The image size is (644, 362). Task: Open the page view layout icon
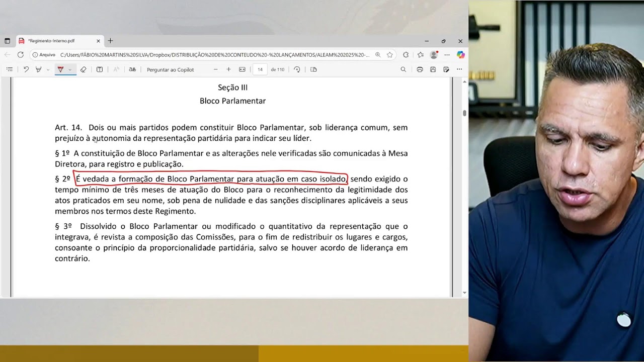coord(313,69)
